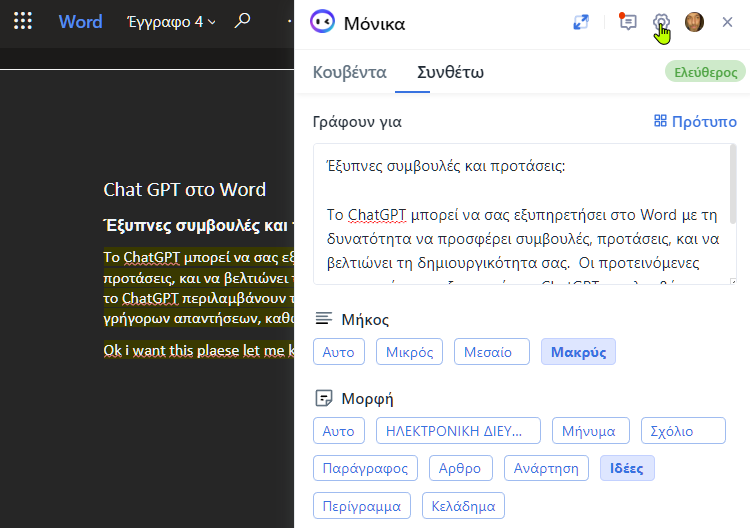Click the Έξυπνες συμβουλές bold subheading in document
The height and width of the screenshot is (528, 750).
click(x=199, y=225)
